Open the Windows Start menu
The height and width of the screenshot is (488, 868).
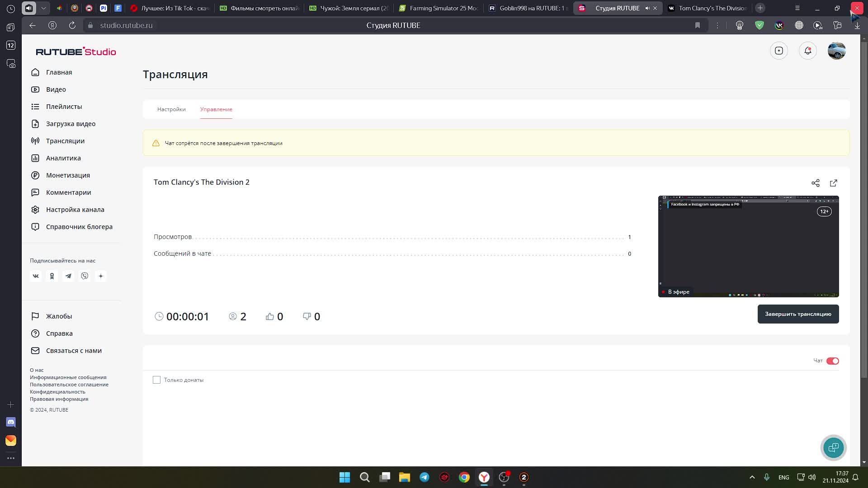tap(345, 477)
